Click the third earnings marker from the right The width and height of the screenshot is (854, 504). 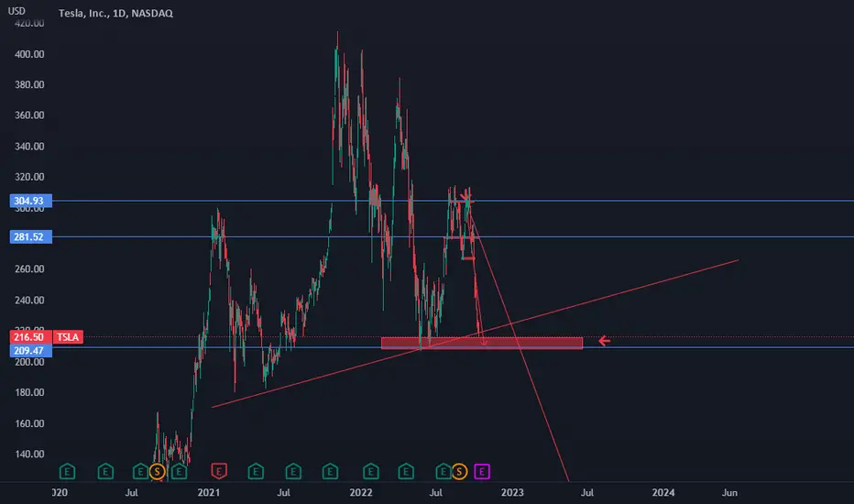(406, 471)
